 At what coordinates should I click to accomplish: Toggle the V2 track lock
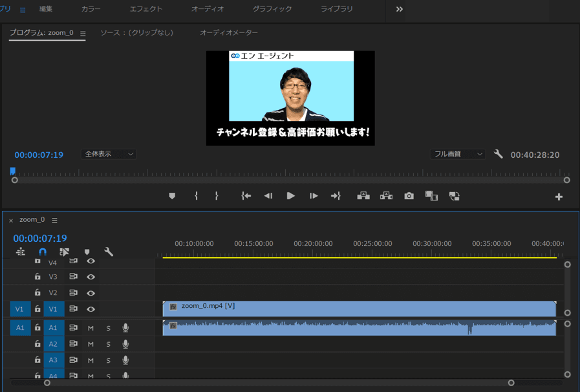click(x=38, y=292)
